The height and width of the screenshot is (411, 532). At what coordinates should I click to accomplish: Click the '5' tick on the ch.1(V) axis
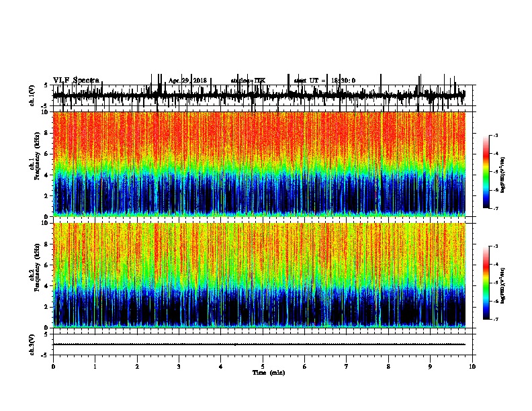pos(46,85)
